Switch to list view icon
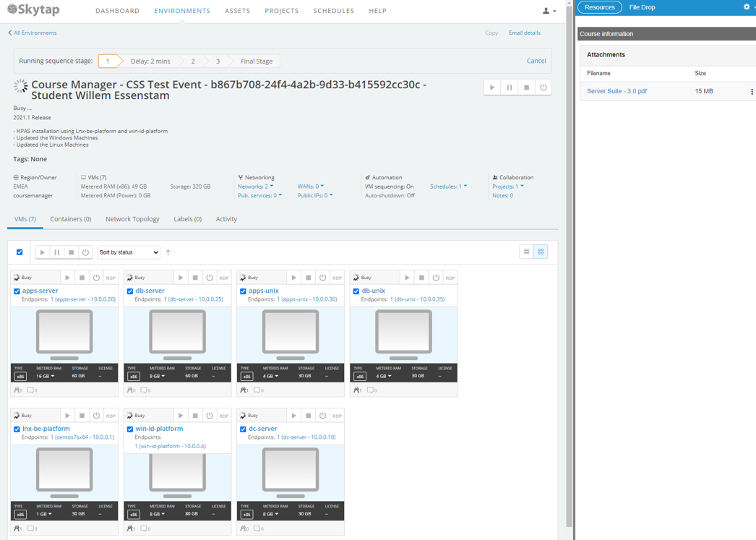756x540 pixels. click(x=526, y=252)
